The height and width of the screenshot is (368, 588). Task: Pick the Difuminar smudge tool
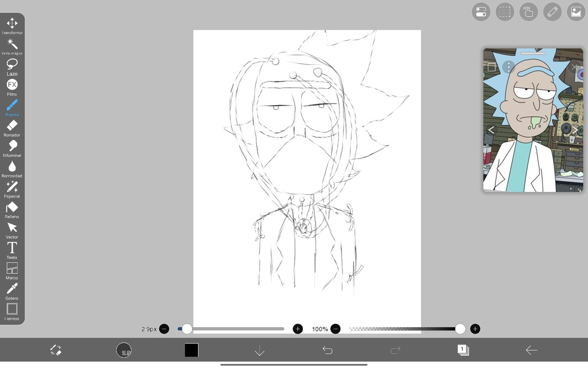click(12, 149)
